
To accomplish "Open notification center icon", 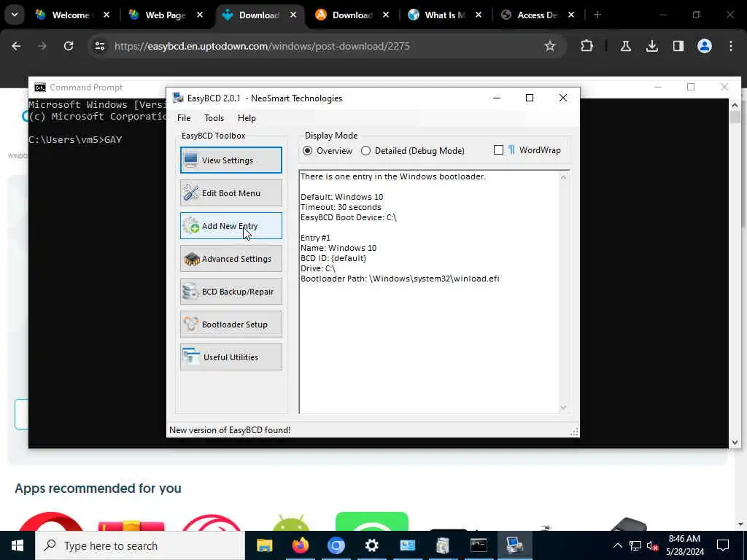I will click(723, 545).
